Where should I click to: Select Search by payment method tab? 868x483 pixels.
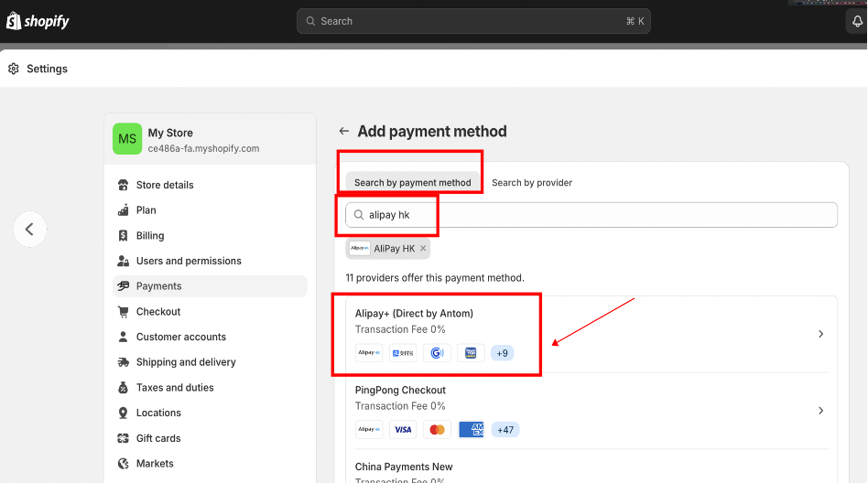coord(412,182)
